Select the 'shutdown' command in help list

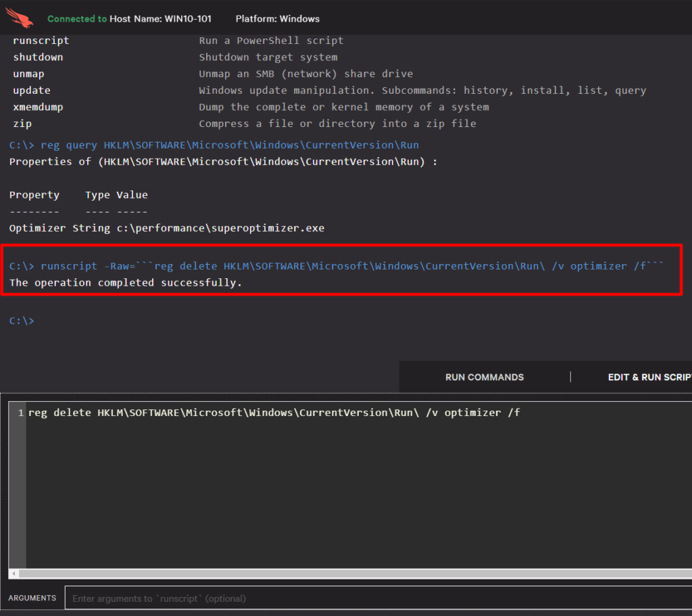(38, 57)
